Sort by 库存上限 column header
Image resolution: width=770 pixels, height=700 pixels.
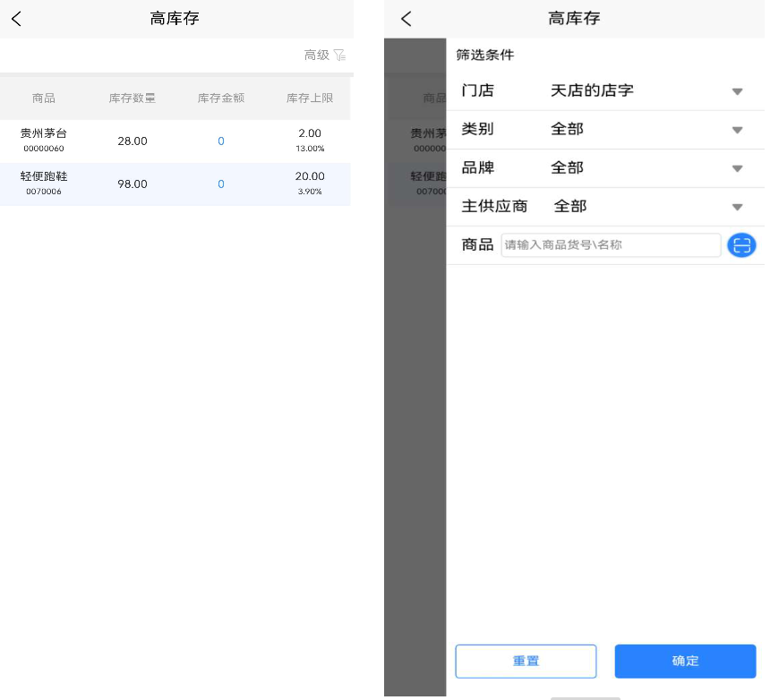point(310,98)
